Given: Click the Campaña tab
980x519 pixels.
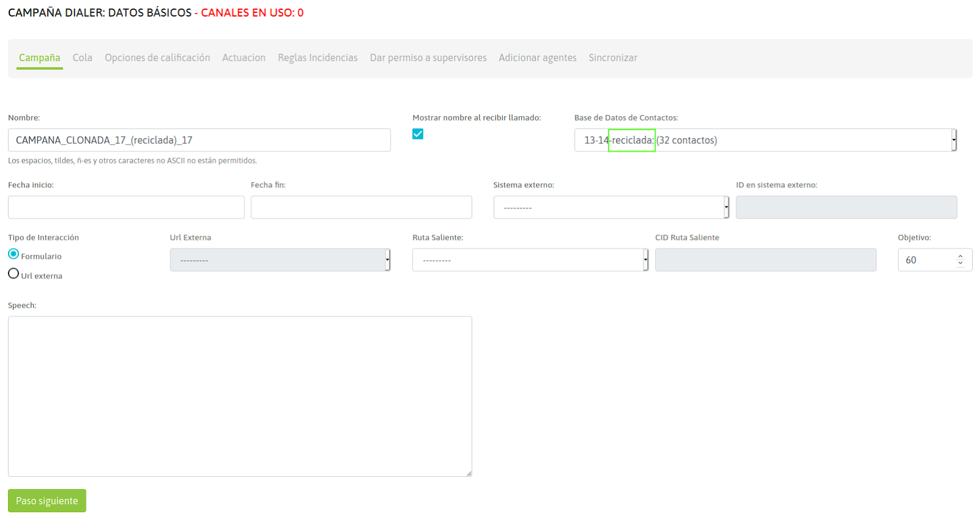Looking at the screenshot, I should click(x=39, y=58).
